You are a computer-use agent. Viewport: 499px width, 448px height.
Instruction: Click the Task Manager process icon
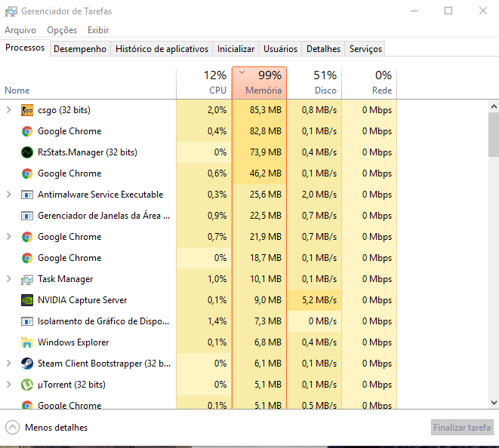(x=27, y=280)
